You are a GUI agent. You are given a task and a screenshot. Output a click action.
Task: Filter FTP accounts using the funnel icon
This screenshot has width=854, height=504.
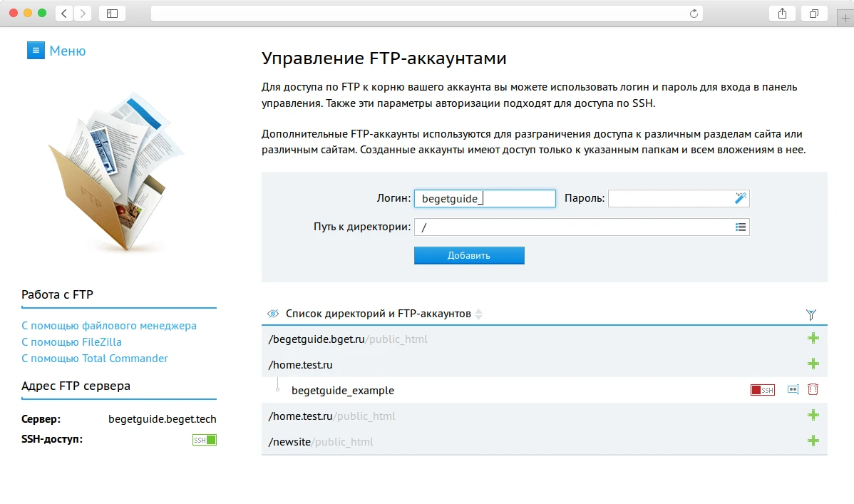click(811, 314)
